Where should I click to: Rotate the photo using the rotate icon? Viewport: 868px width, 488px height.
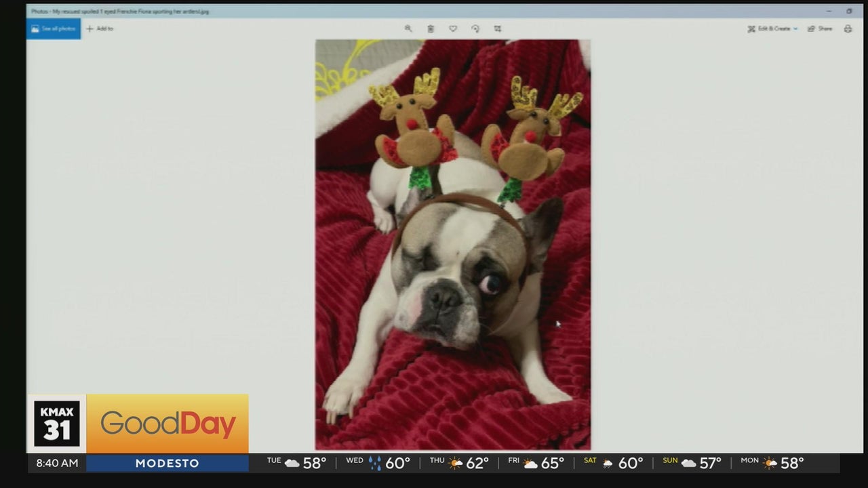[x=475, y=28]
